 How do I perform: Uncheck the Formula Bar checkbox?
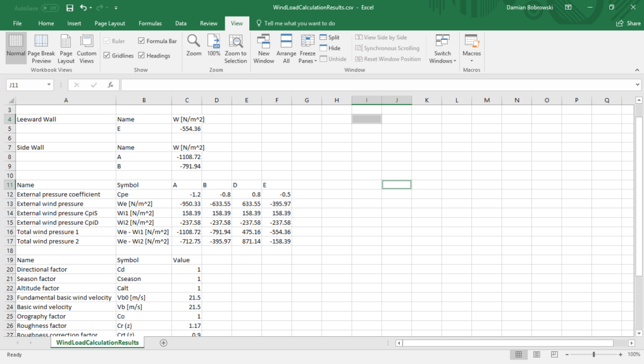(x=141, y=41)
